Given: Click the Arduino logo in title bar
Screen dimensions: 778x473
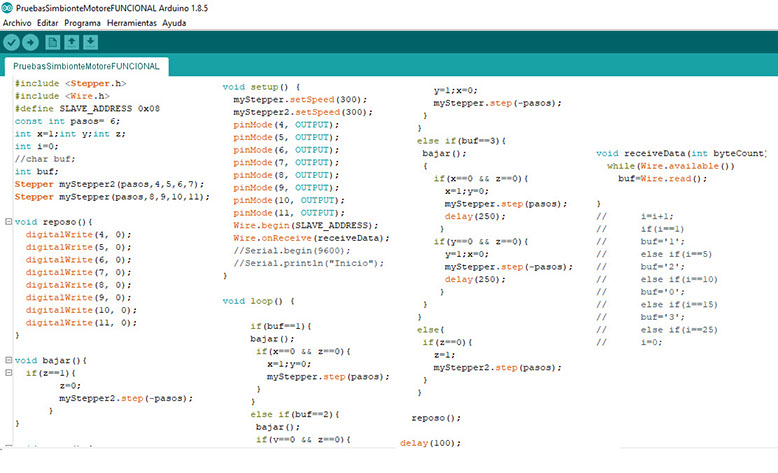Looking at the screenshot, I should [x=7, y=8].
